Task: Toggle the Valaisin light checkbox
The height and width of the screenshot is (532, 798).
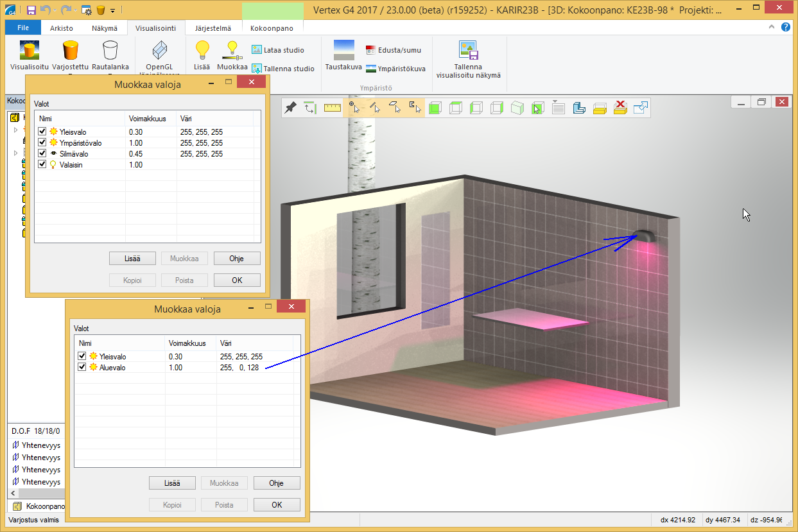Action: point(42,164)
